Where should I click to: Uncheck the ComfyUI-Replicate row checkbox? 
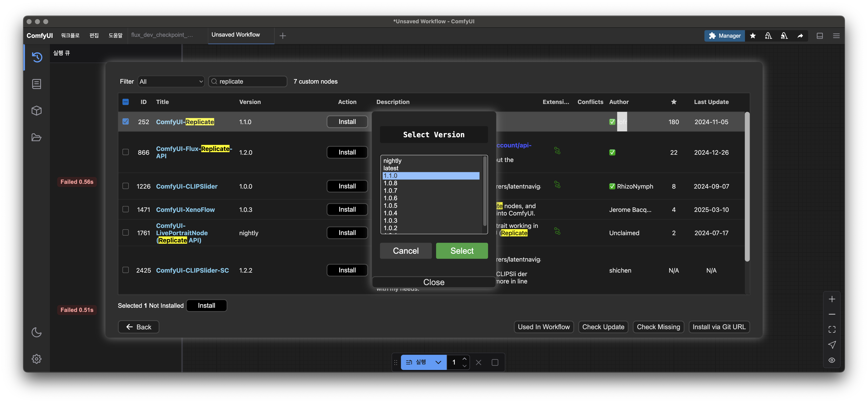click(125, 121)
